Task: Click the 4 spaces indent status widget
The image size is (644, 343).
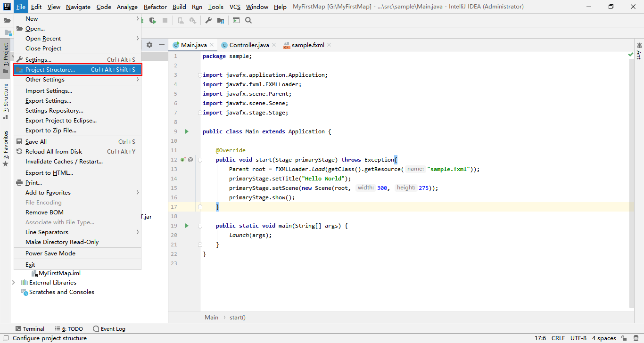Action: click(604, 338)
